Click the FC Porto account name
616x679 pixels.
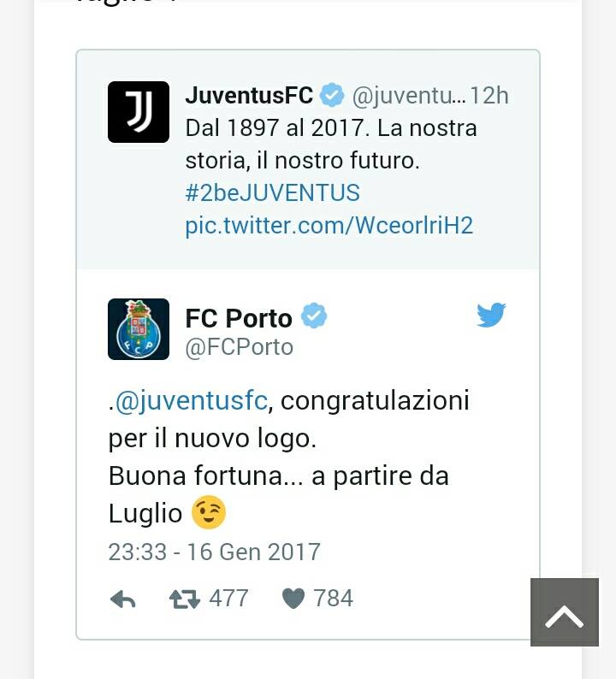(239, 318)
